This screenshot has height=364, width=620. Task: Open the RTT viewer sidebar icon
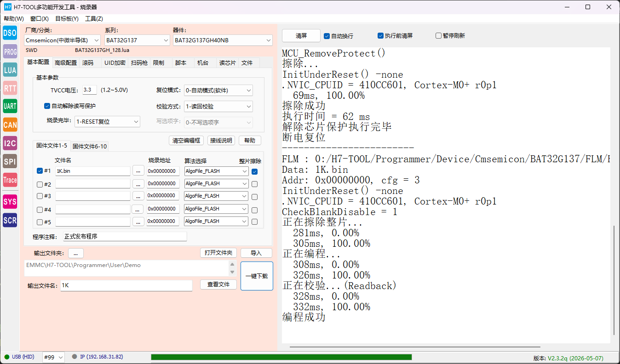pyautogui.click(x=10, y=88)
